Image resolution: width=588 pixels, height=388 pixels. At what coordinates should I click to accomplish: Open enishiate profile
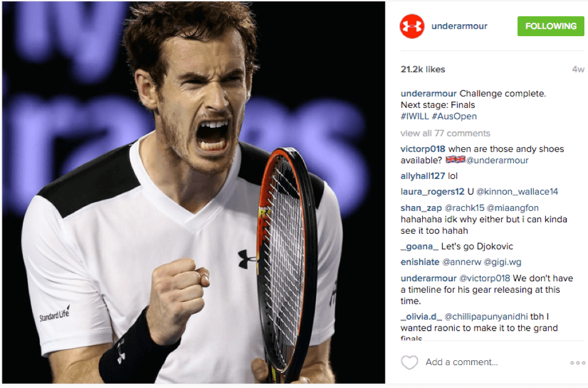[x=420, y=262]
